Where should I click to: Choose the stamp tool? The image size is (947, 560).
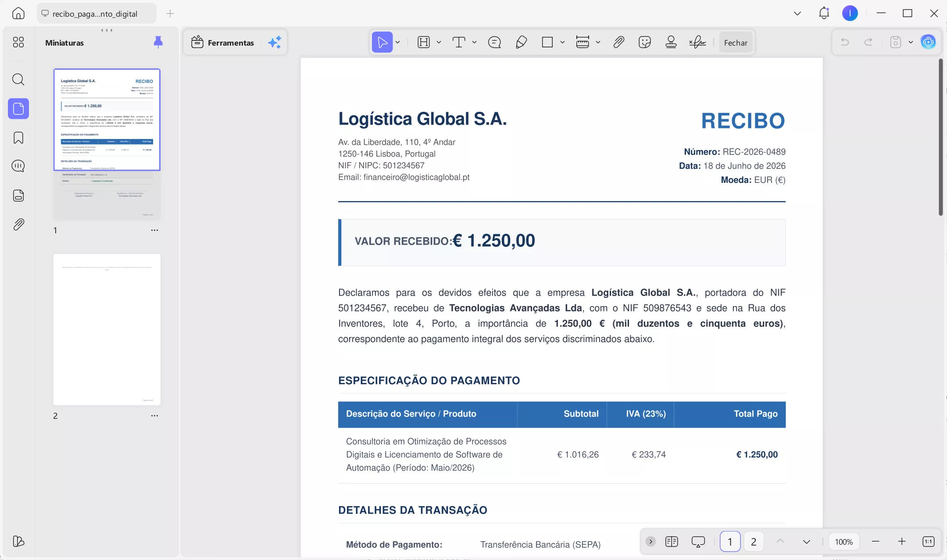tap(671, 42)
